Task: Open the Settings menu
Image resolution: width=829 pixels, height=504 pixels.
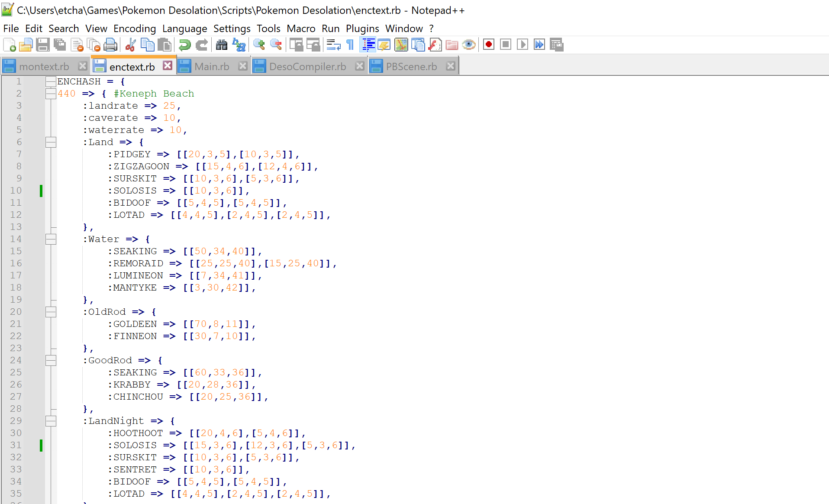Action: [x=232, y=29]
